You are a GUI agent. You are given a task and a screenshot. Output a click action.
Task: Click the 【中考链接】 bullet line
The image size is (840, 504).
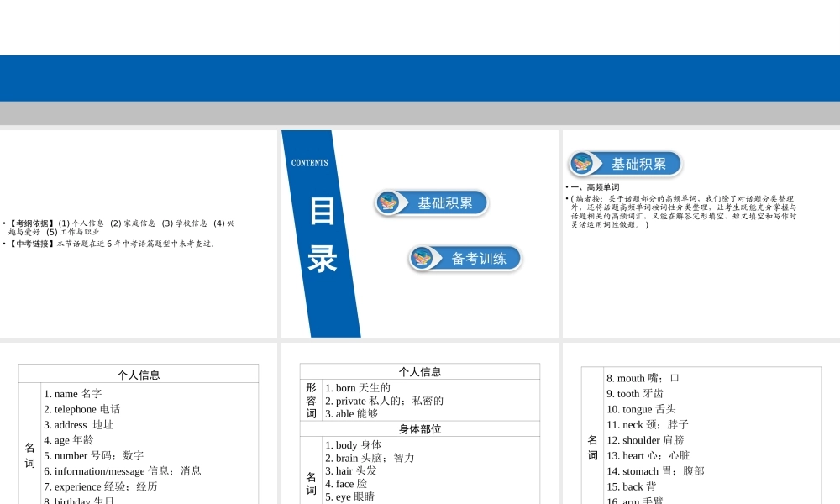[112, 244]
